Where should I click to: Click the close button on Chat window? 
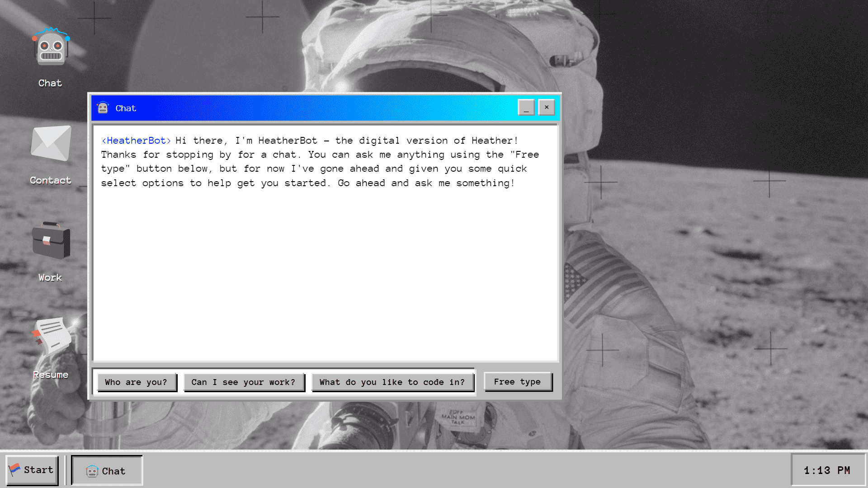click(x=547, y=107)
